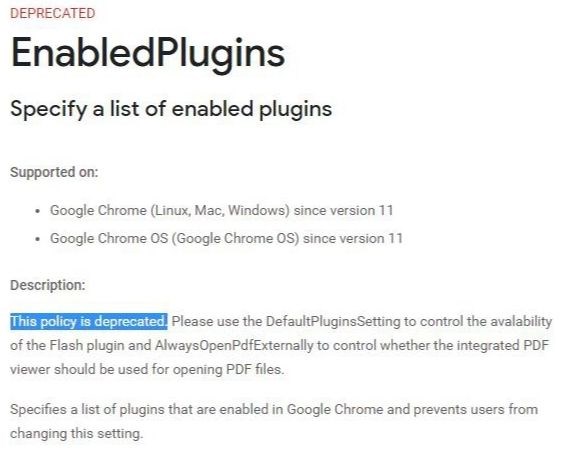
Task: Select the Google Chrome (Linux, Mac, Windows) bullet item
Action: point(222,210)
